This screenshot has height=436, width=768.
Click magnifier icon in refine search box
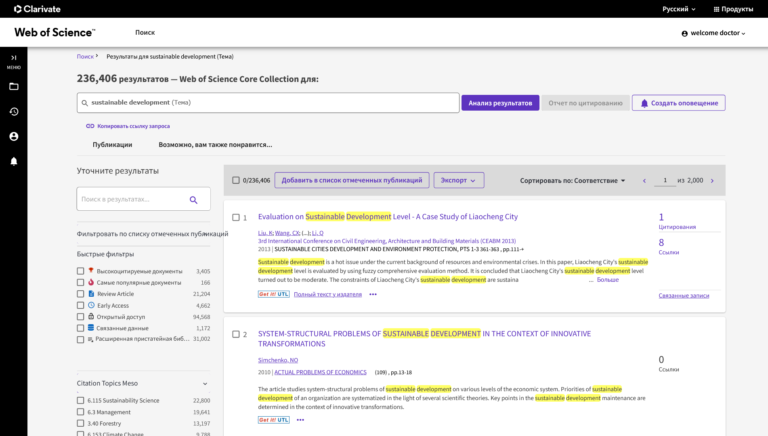[x=193, y=199]
